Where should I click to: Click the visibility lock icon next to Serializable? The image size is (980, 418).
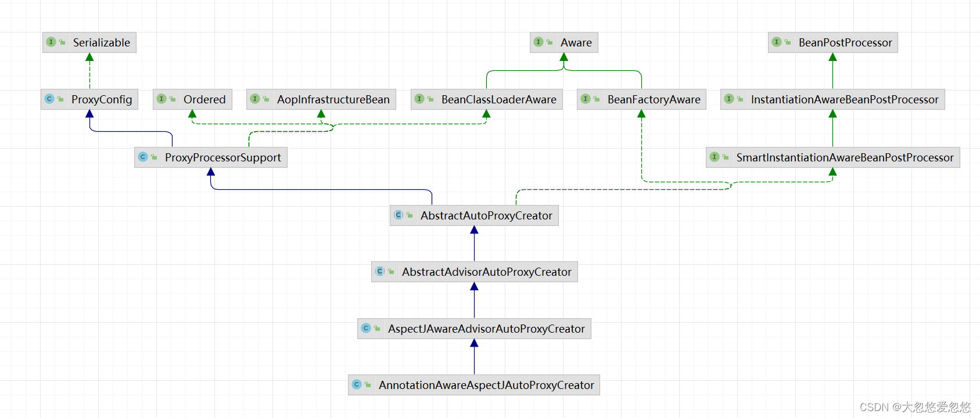point(62,42)
